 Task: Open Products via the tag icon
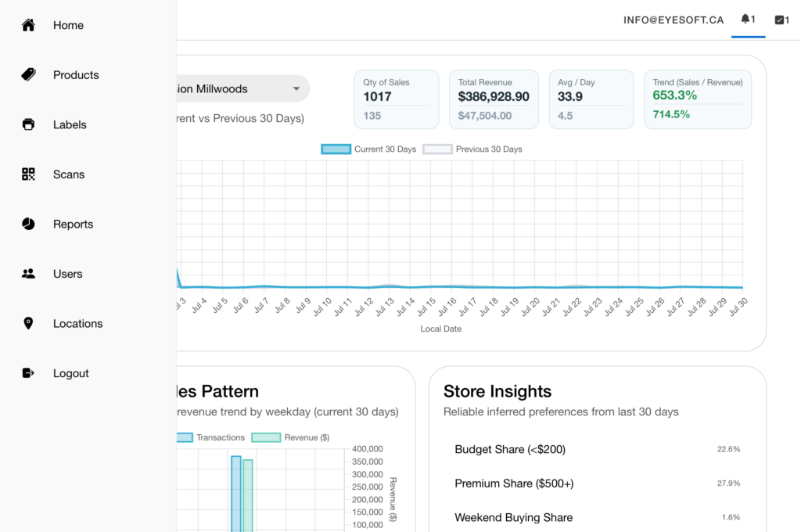click(28, 74)
